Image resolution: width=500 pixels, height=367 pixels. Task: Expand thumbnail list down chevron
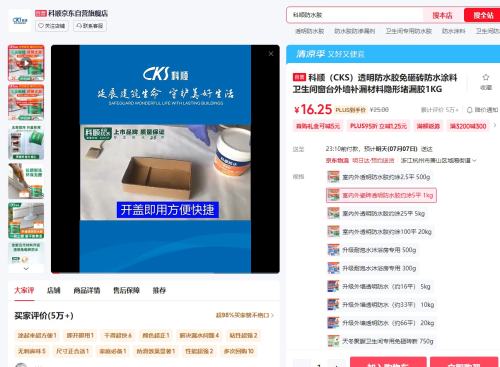[x=26, y=269]
